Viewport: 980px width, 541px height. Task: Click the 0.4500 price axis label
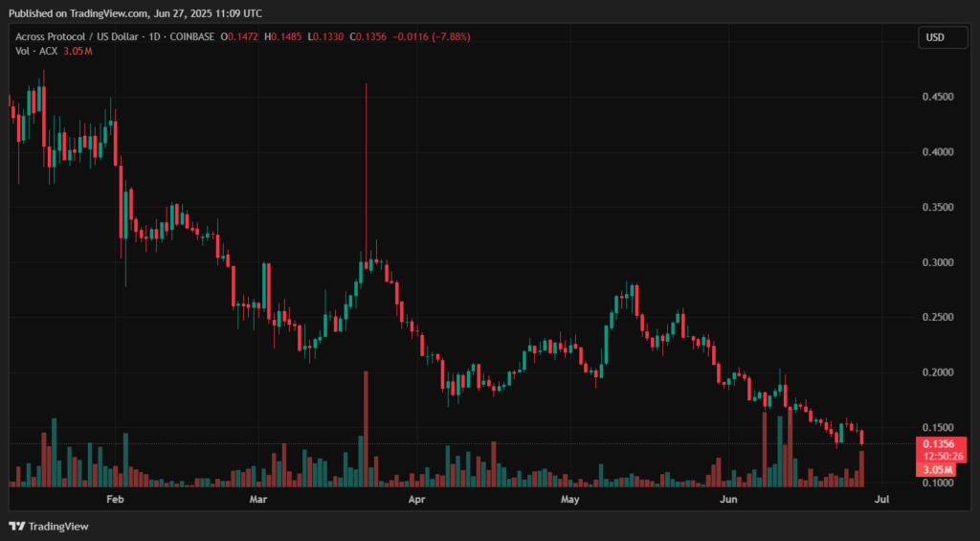pyautogui.click(x=935, y=97)
